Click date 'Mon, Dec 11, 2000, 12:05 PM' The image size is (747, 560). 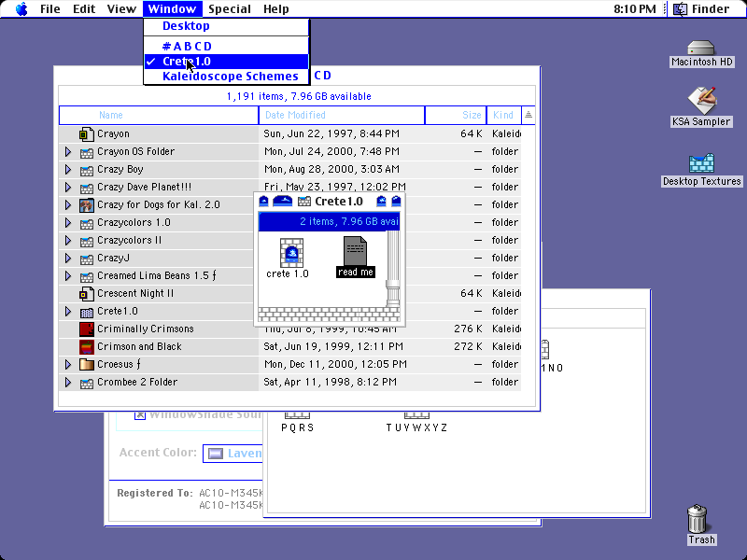tap(335, 364)
